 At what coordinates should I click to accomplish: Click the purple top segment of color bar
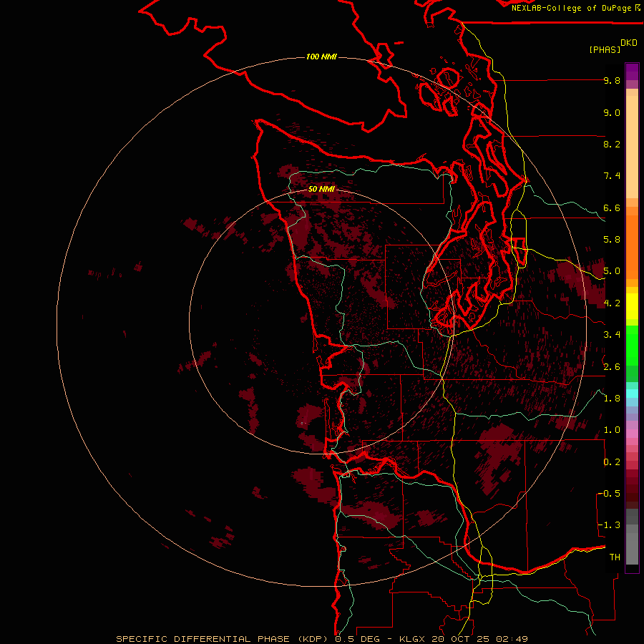[632, 72]
